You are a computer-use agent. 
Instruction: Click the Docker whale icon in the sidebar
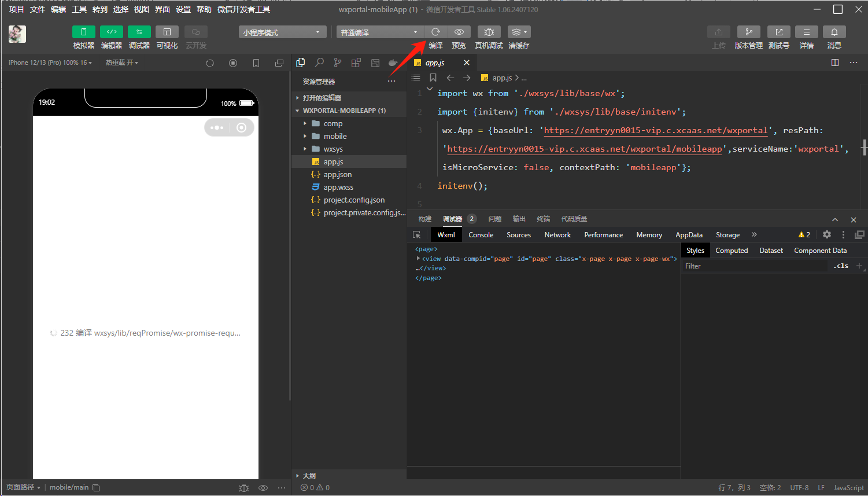pyautogui.click(x=393, y=63)
